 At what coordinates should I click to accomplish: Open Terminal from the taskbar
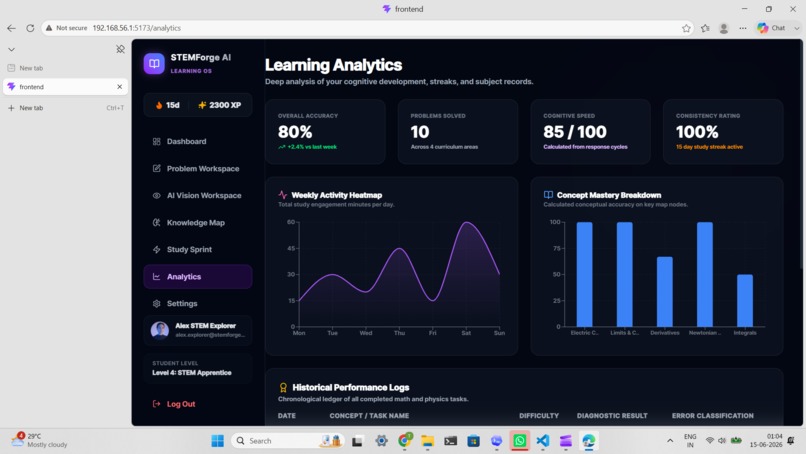(x=450, y=441)
